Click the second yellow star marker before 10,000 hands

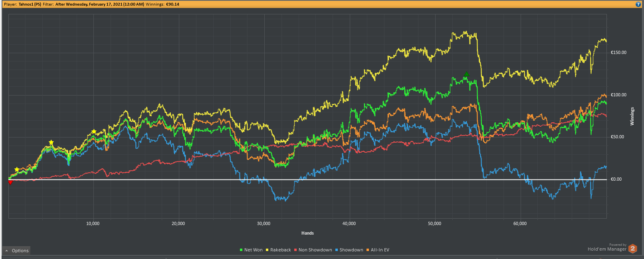pyautogui.click(x=51, y=142)
